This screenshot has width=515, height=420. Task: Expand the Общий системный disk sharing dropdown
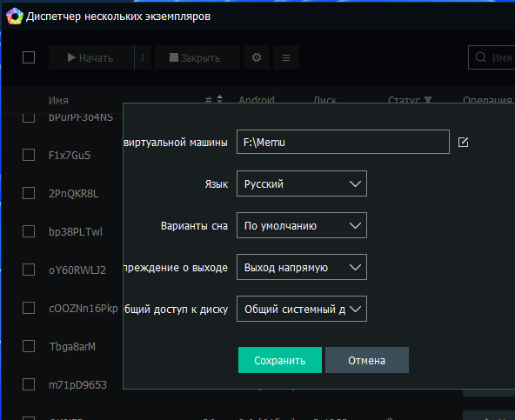pyautogui.click(x=302, y=309)
